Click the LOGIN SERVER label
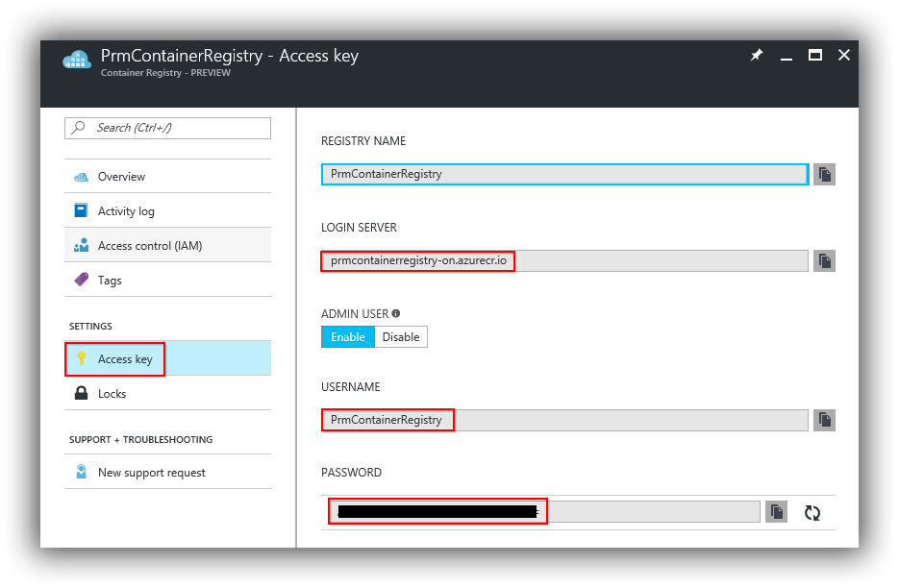The width and height of the screenshot is (899, 588). tap(359, 228)
